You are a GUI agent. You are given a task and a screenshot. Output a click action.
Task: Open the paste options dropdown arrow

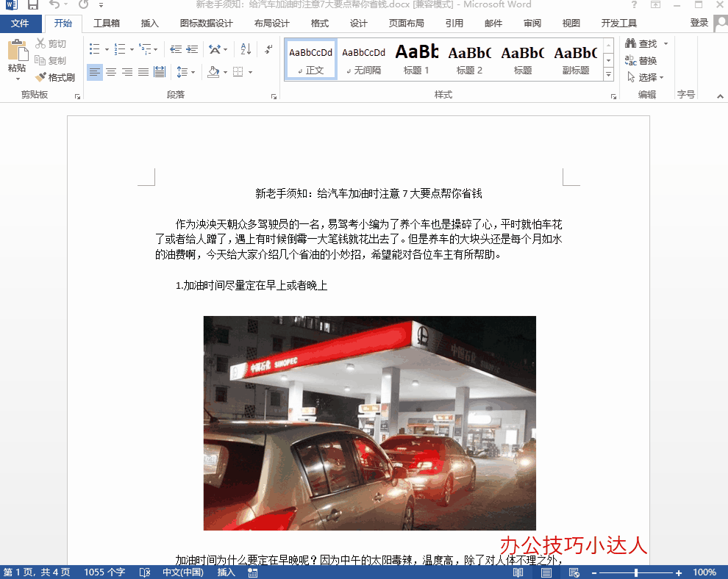(x=18, y=79)
